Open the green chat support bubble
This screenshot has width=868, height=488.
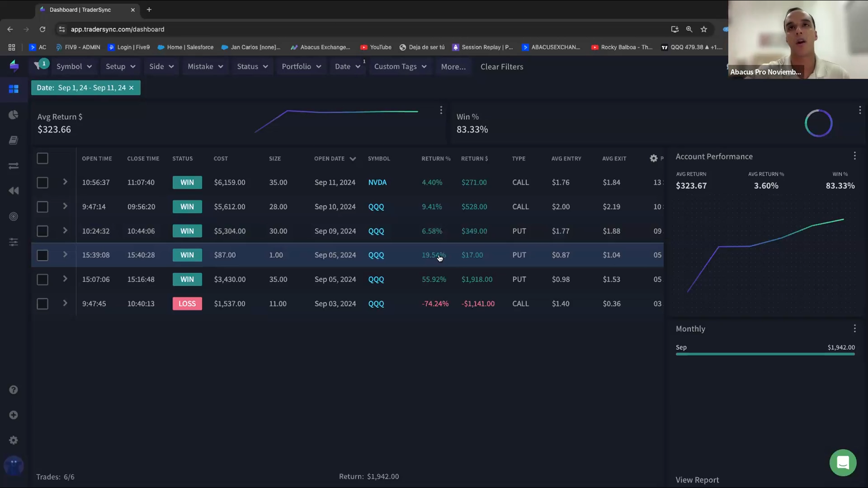click(843, 462)
